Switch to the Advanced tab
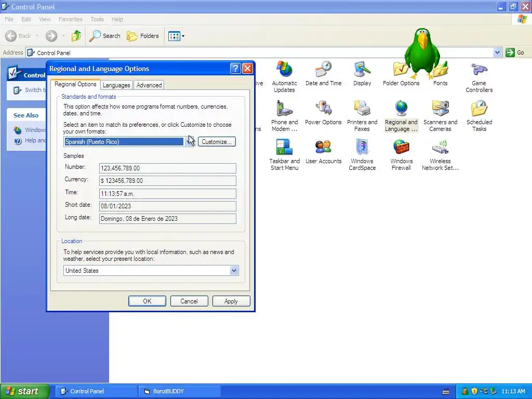532x399 pixels. [x=149, y=85]
